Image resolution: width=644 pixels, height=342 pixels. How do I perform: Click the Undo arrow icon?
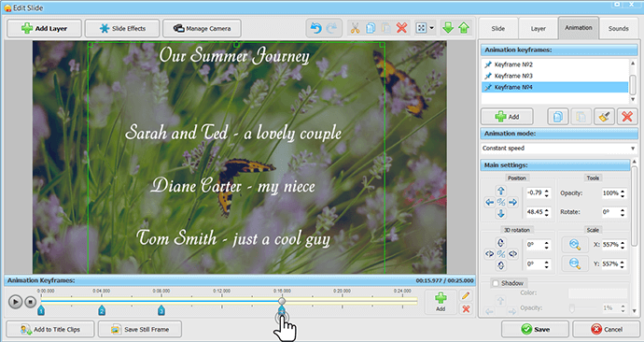click(315, 28)
